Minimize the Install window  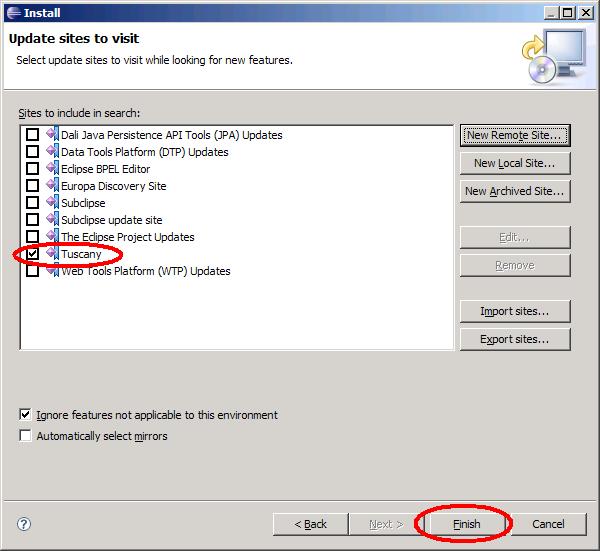click(551, 13)
